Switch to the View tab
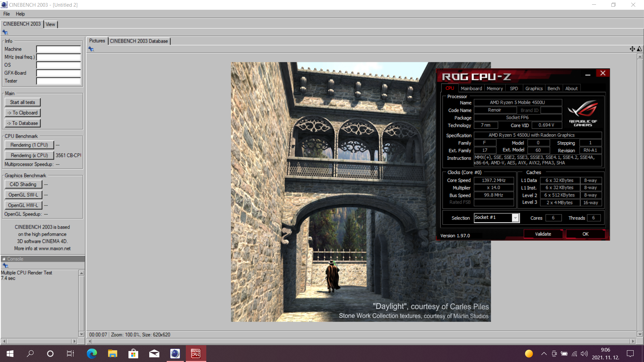Image resolution: width=644 pixels, height=362 pixels. coord(50,24)
